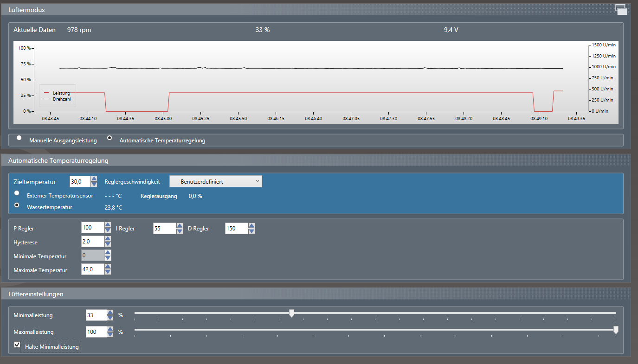
Task: Uncheck the Halte Minimalleistung checkbox
Action: (18, 345)
